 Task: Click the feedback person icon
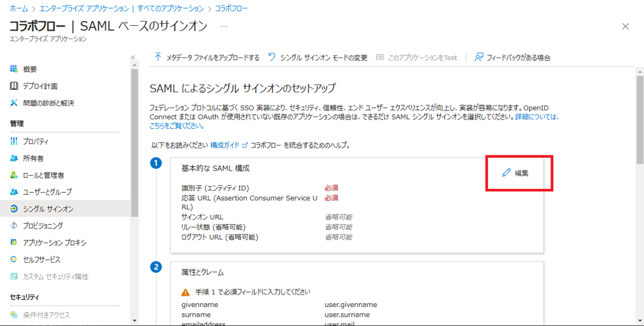pyautogui.click(x=478, y=57)
